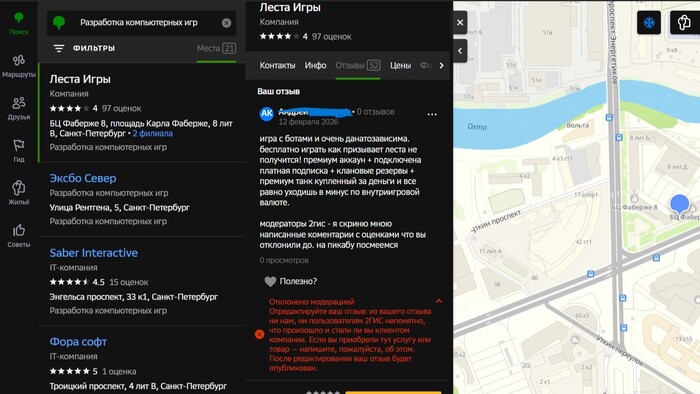Click the rating 97 оценок in company header
Viewport: 700px width, 394px height.
coord(331,37)
